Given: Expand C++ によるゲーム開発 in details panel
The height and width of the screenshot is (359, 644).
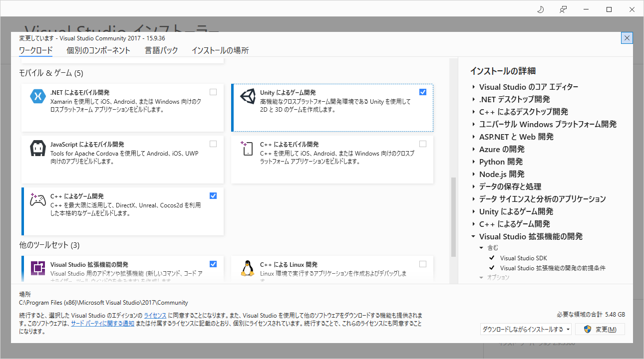Looking at the screenshot, I should tap(473, 224).
